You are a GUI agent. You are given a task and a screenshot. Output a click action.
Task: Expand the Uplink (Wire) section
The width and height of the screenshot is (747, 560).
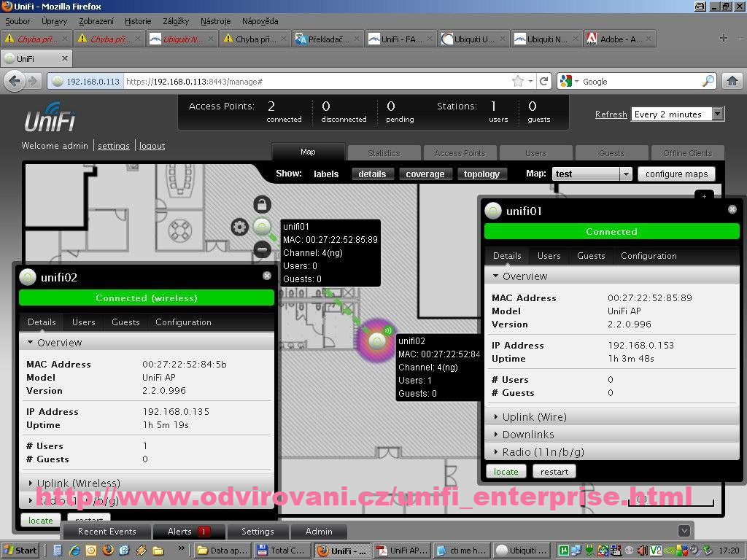612,417
